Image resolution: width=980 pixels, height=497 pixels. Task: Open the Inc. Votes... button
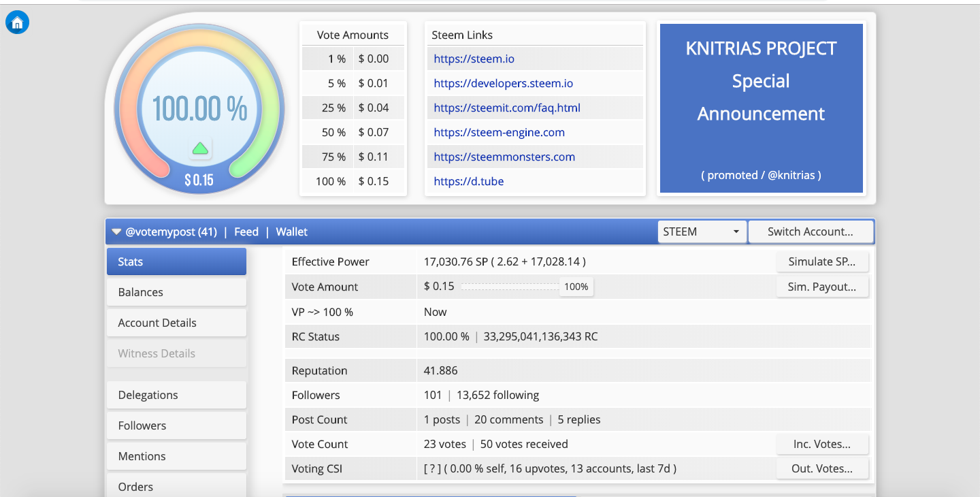click(822, 444)
